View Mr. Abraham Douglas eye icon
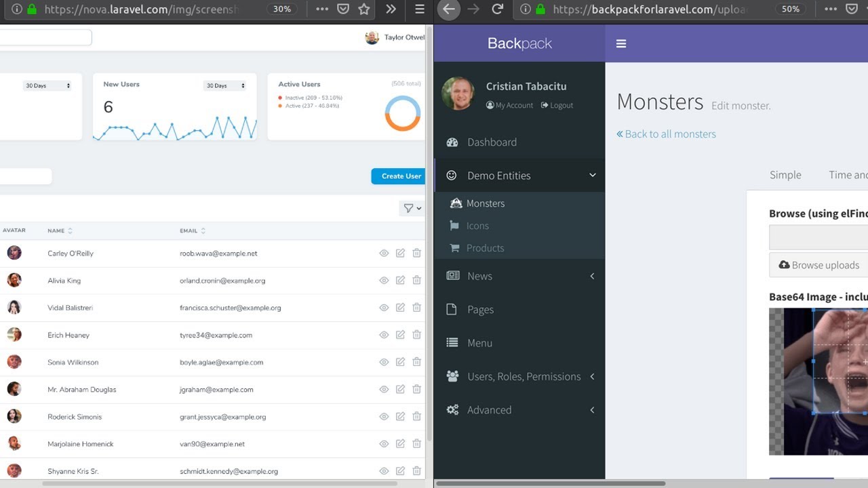The image size is (868, 488). click(384, 390)
